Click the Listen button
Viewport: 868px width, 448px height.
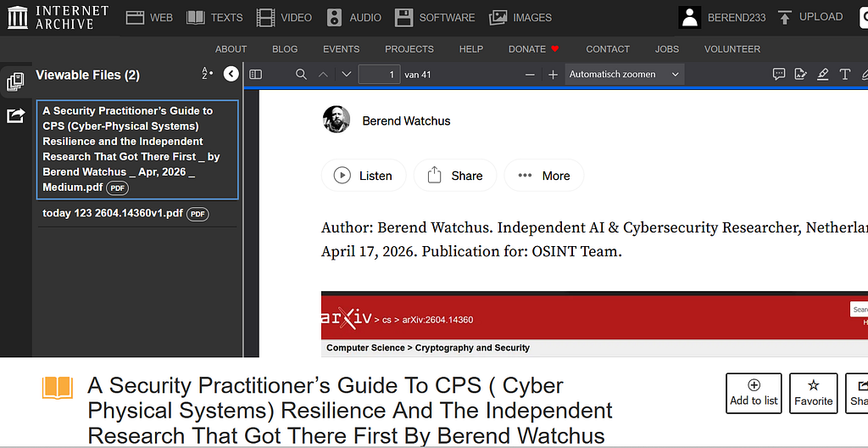(x=364, y=176)
